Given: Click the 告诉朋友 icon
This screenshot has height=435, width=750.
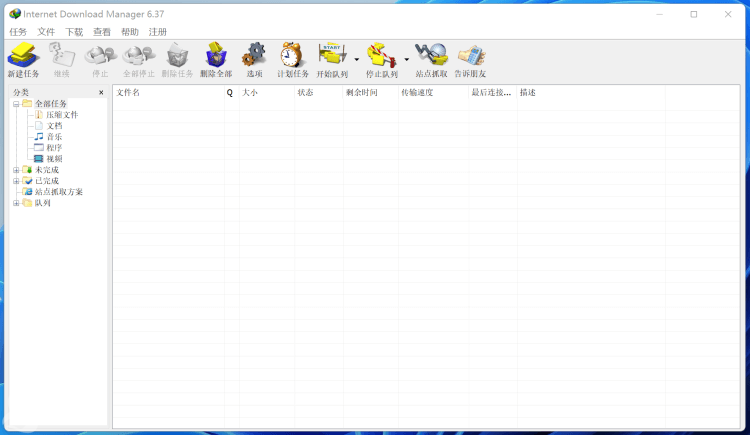Looking at the screenshot, I should (x=470, y=59).
